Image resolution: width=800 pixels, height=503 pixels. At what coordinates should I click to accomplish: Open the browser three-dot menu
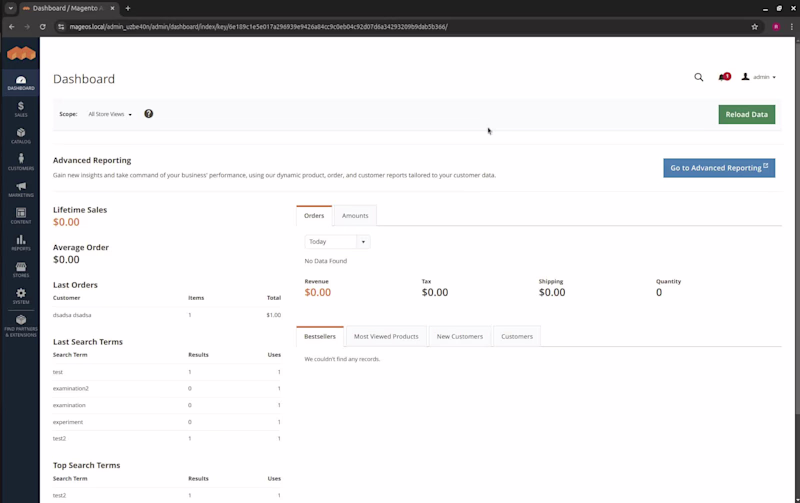point(791,27)
